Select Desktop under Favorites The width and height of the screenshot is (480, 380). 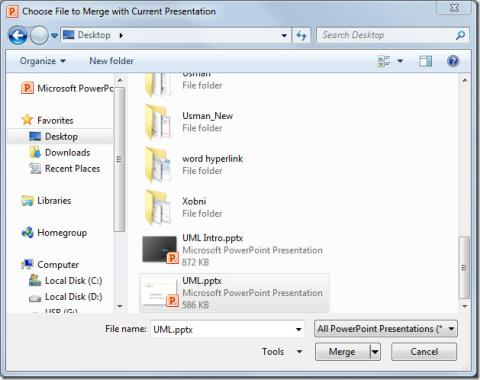tap(61, 137)
